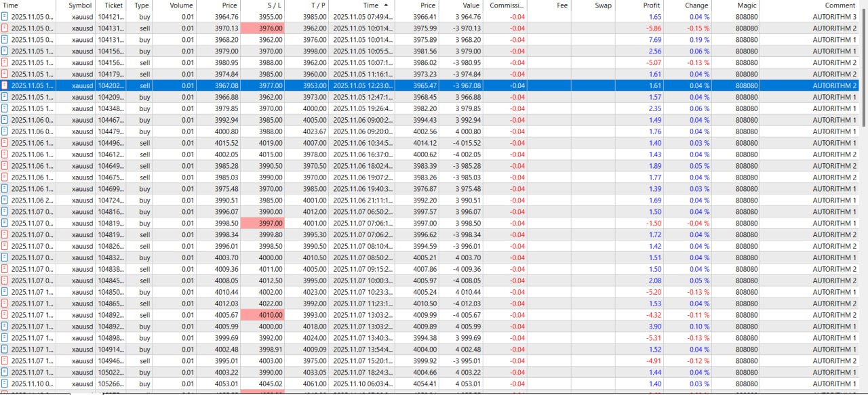Sort by the Volume column header
The image size is (868, 395).
tap(181, 5)
